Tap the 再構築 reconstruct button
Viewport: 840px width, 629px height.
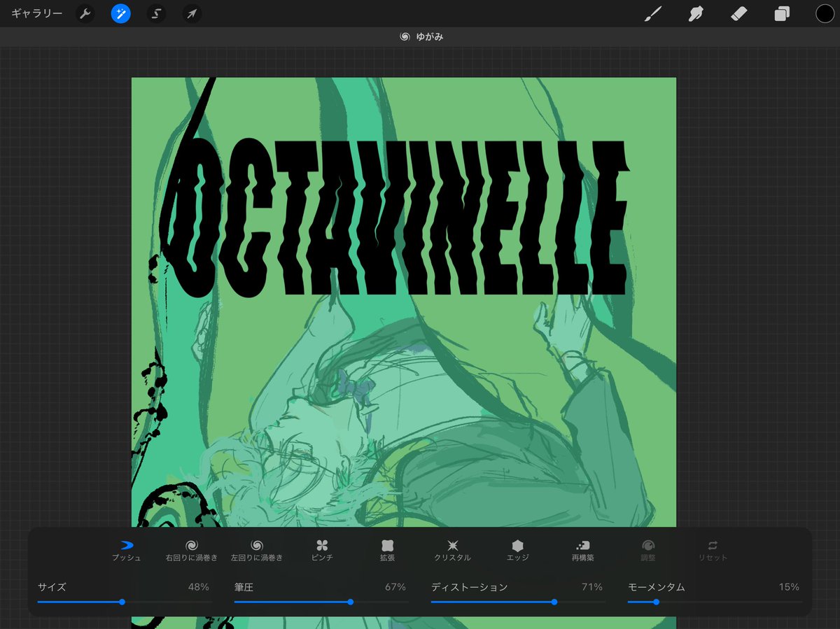tap(582, 551)
